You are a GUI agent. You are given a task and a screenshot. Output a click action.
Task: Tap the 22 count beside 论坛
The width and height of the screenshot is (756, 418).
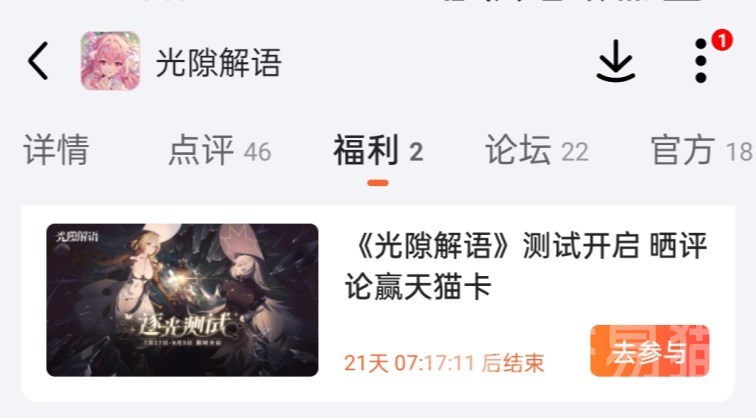[x=575, y=152]
